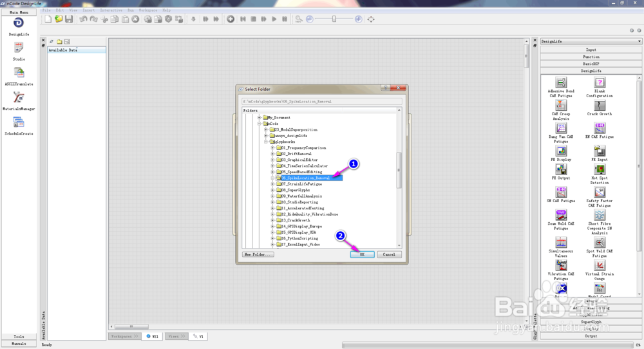The image size is (644, 349).
Task: Select the Short Fibre Composite SN Analysis glyph
Action: [600, 222]
